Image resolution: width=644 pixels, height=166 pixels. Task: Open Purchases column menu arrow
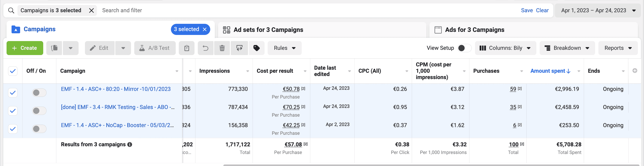522,71
